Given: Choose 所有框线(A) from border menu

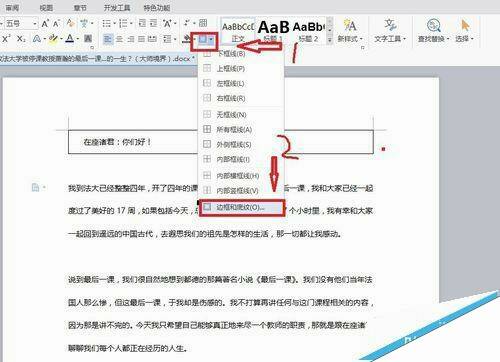Looking at the screenshot, I should click(241, 129).
